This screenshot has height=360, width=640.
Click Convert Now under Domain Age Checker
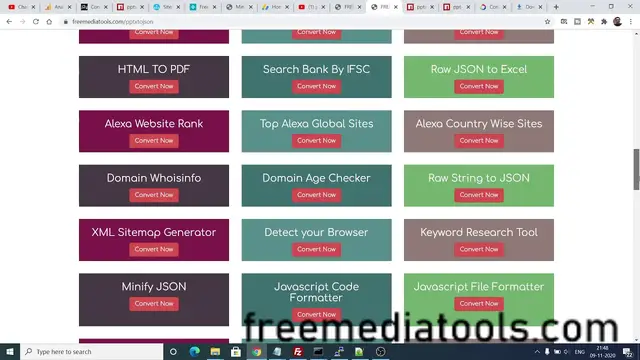316,195
